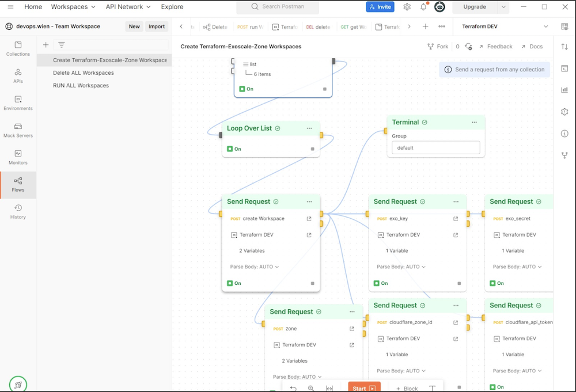Open Parse Body dropdown in exo_key block
This screenshot has width=576, height=392.
pos(401,267)
